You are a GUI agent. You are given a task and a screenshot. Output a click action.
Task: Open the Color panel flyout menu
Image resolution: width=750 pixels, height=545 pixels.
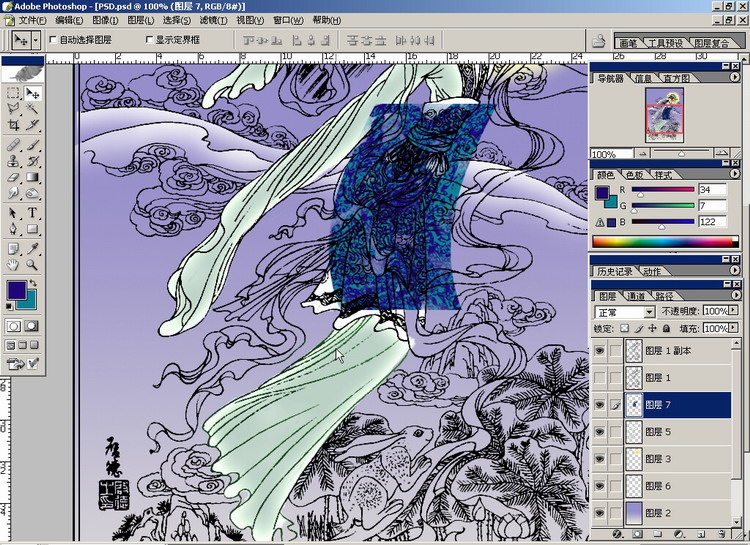735,174
